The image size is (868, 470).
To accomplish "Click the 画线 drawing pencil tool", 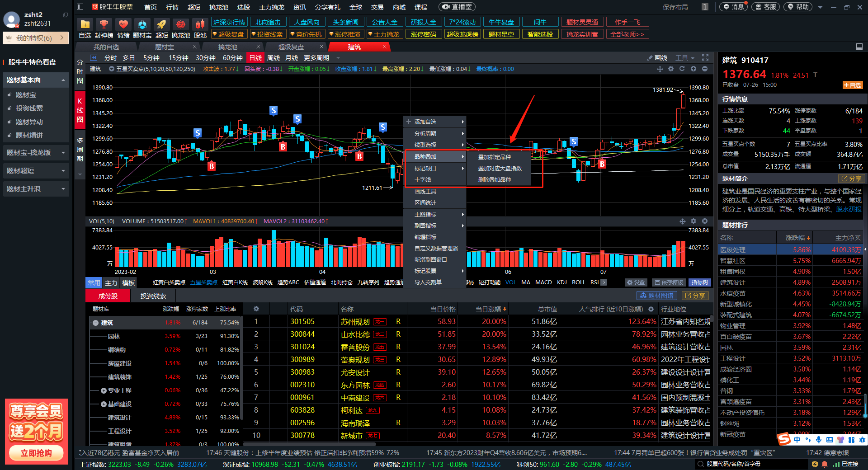I will 657,58.
